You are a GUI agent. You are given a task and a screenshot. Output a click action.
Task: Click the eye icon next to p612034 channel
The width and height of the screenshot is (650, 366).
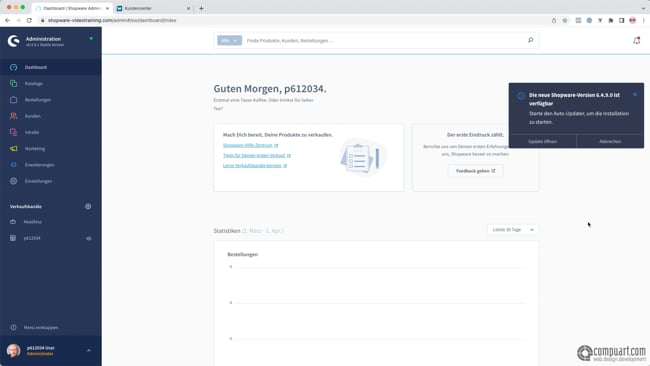(x=89, y=238)
